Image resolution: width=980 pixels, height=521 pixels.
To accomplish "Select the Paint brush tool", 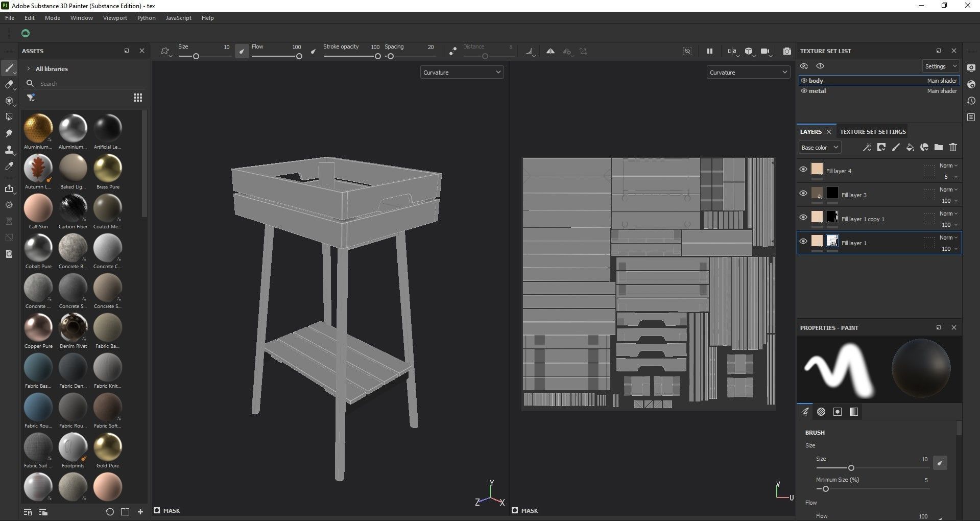I will coord(9,68).
